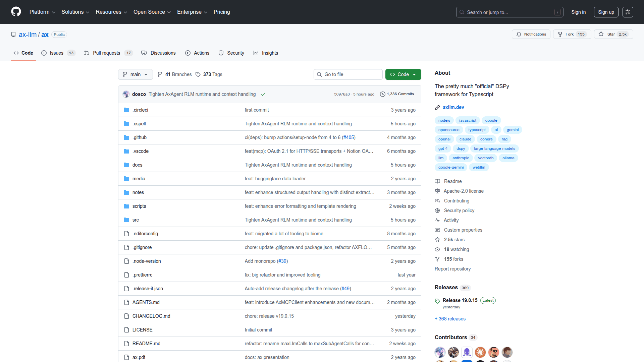This screenshot has width=644, height=362.
Task: Click the .circleci folder icon
Action: click(126, 110)
